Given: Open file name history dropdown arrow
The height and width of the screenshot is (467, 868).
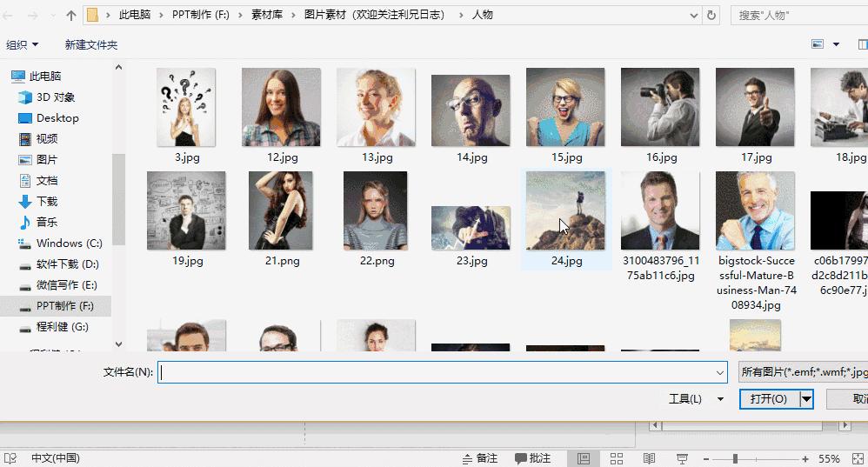Looking at the screenshot, I should click(x=719, y=372).
